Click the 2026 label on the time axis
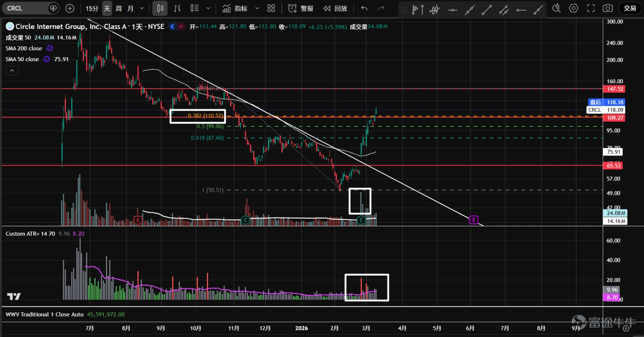Viewport: 644px width, 337px height. 301,328
